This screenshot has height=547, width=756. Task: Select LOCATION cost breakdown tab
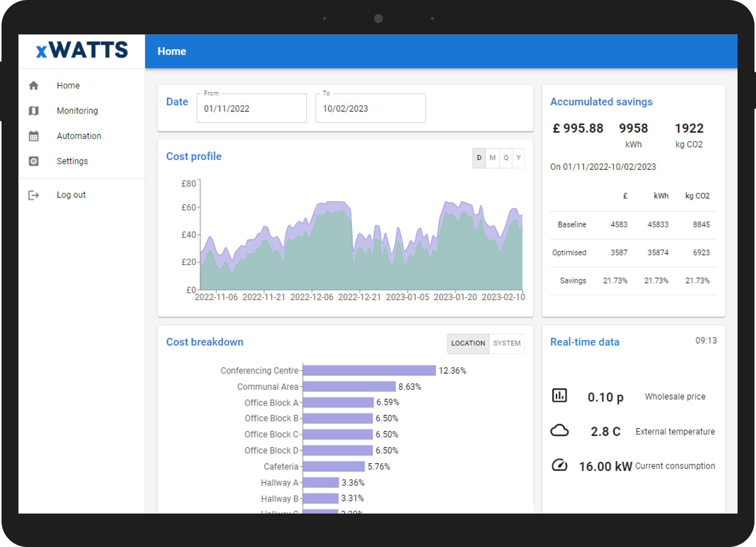pyautogui.click(x=468, y=344)
